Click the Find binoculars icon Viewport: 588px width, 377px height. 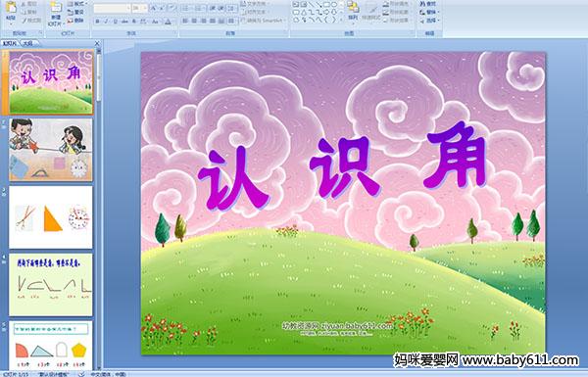click(423, 4)
